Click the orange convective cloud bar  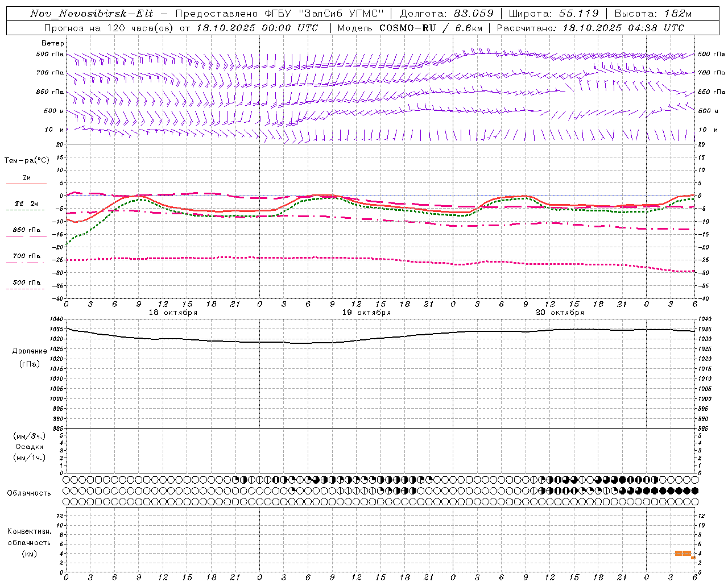coord(683,553)
